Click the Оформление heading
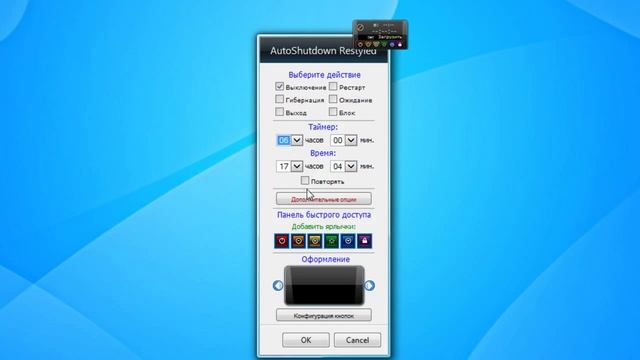Screen dimensions: 640x360 [325, 259]
